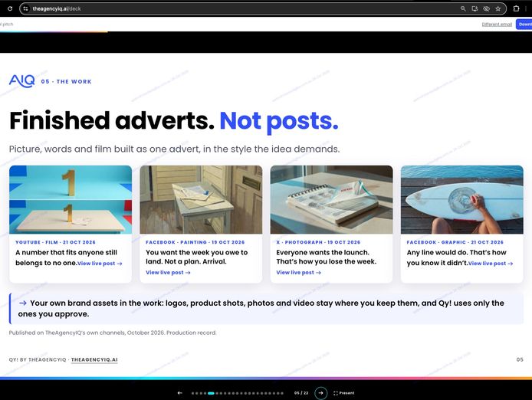View live post for YouTube film advert
This screenshot has height=400, width=532.
click(100, 264)
